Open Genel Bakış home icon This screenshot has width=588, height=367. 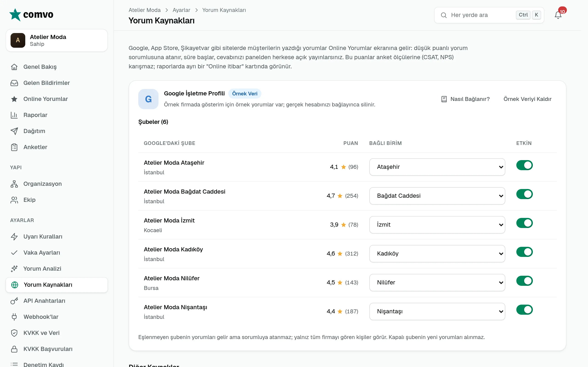[x=14, y=67]
